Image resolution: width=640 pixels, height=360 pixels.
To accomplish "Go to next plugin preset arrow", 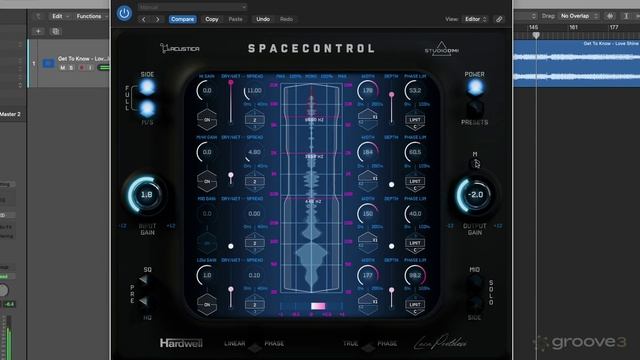I will coord(158,19).
